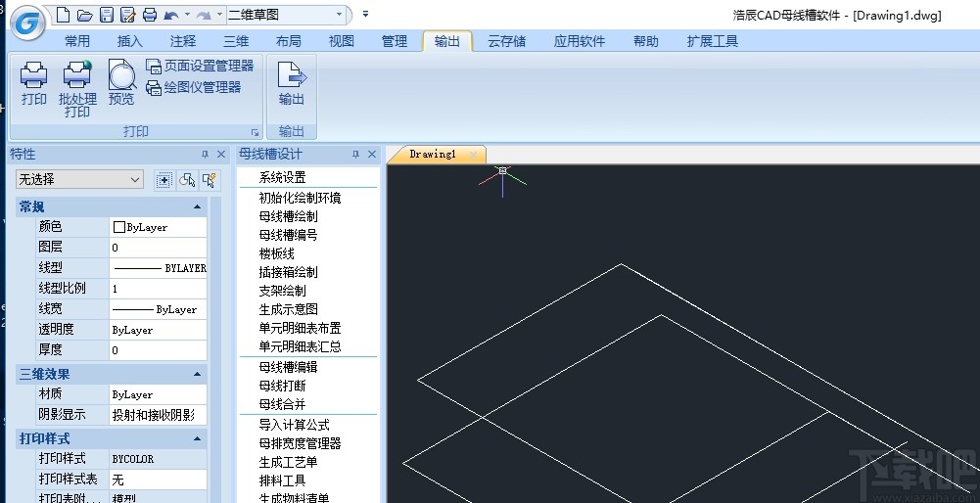Open 页面设置管理器 page setup manager
Image resolution: width=980 pixels, height=503 pixels.
tap(200, 67)
